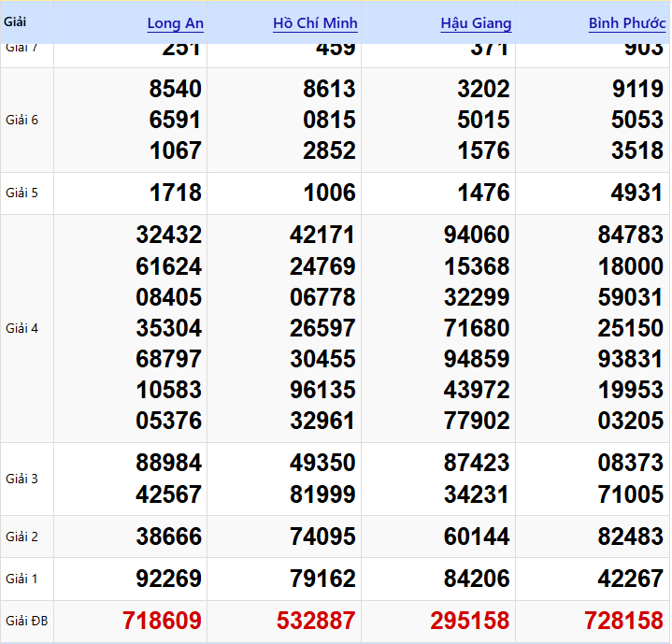The height and width of the screenshot is (644, 672).
Task: Select Hậu Giang special prize 295158
Action: 470,620
